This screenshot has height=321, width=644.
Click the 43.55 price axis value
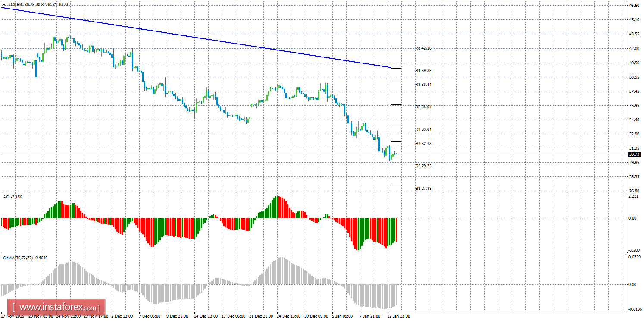click(x=634, y=34)
